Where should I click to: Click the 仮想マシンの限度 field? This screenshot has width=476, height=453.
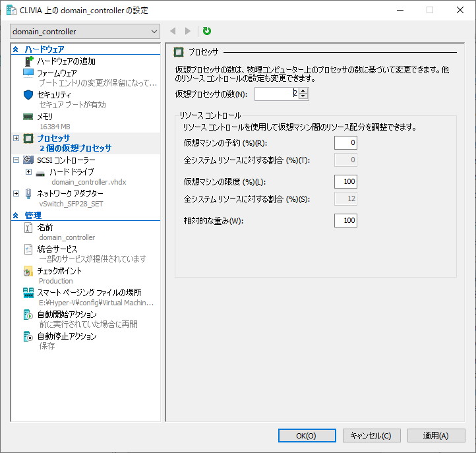click(x=345, y=181)
